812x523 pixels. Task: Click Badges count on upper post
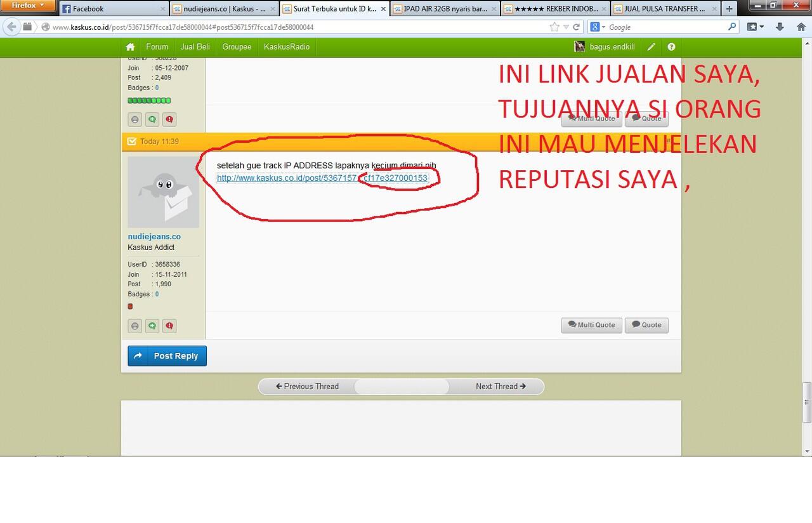[x=157, y=88]
